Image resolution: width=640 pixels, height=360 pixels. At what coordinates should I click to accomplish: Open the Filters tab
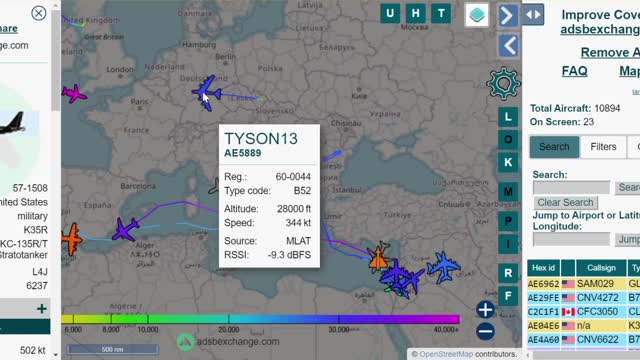tap(603, 147)
